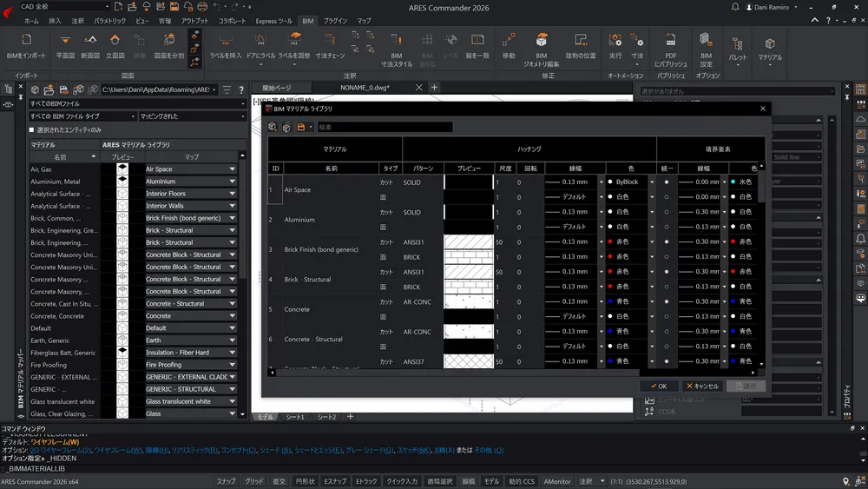The height and width of the screenshot is (489, 868).
Task: Click the add material icon in BIM library dialog
Action: tap(273, 127)
